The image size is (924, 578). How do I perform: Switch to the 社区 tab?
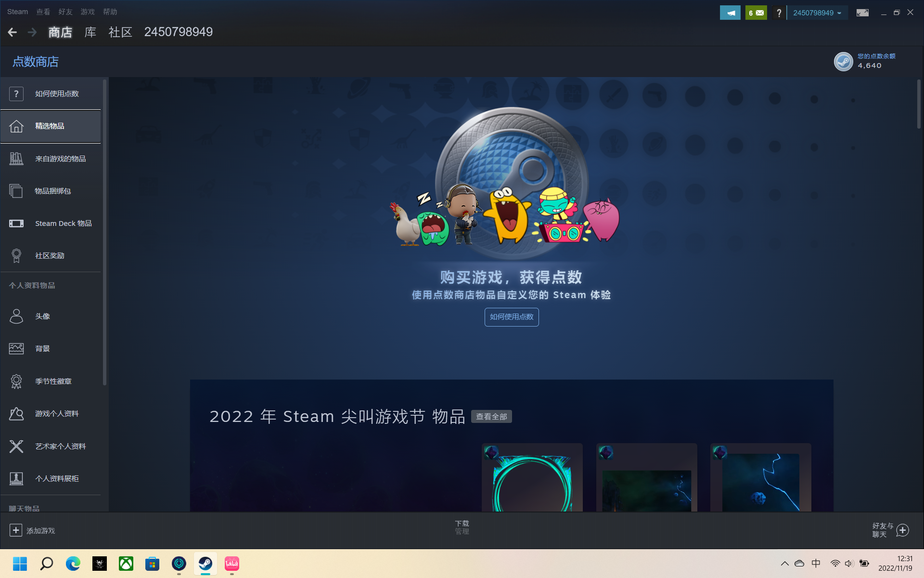(x=120, y=32)
